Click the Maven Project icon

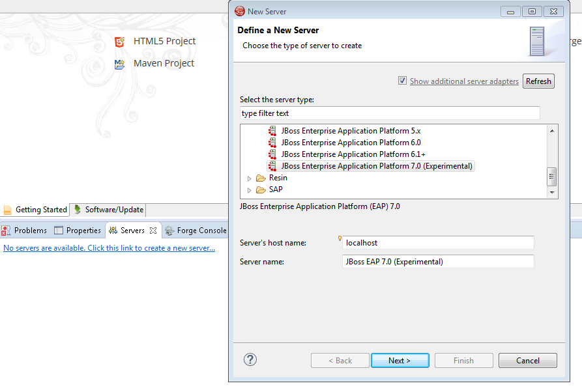pyautogui.click(x=119, y=64)
